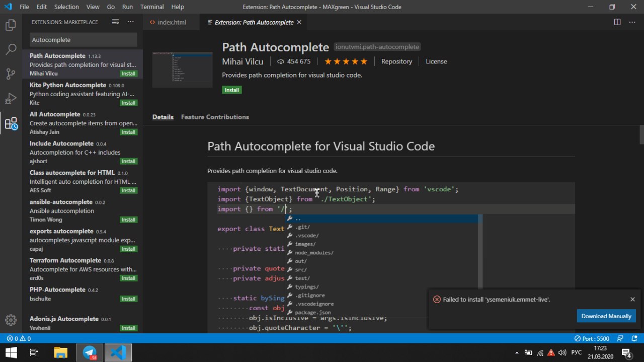Switch to the index.html tab

click(x=171, y=22)
